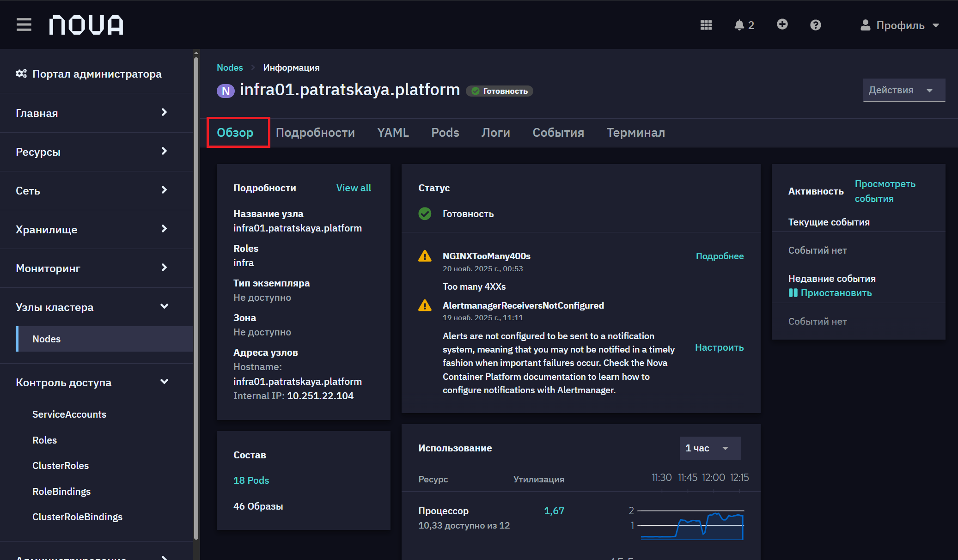Viewport: 958px width, 560px height.
Task: Open ClusterRoles in sidebar
Action: [x=61, y=465]
